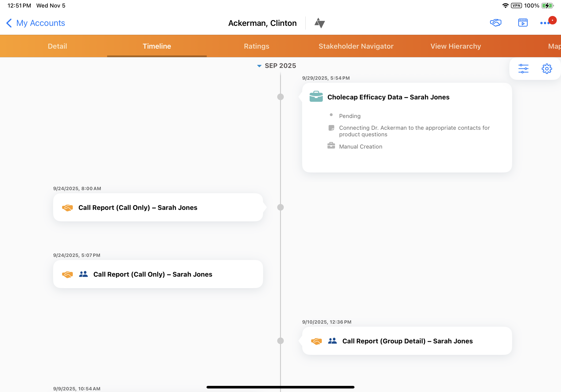This screenshot has height=392, width=561.
Task: Open the three-dots more actions menu
Action: (545, 23)
